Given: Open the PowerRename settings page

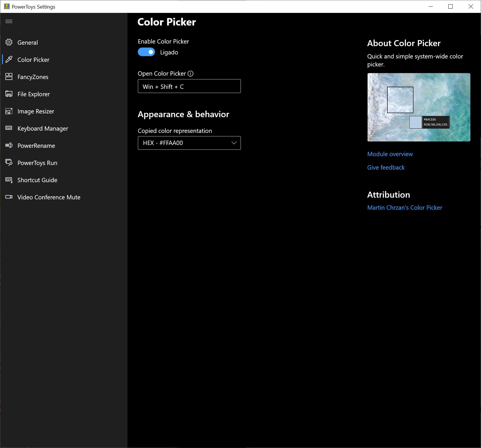Looking at the screenshot, I should pyautogui.click(x=64, y=146).
